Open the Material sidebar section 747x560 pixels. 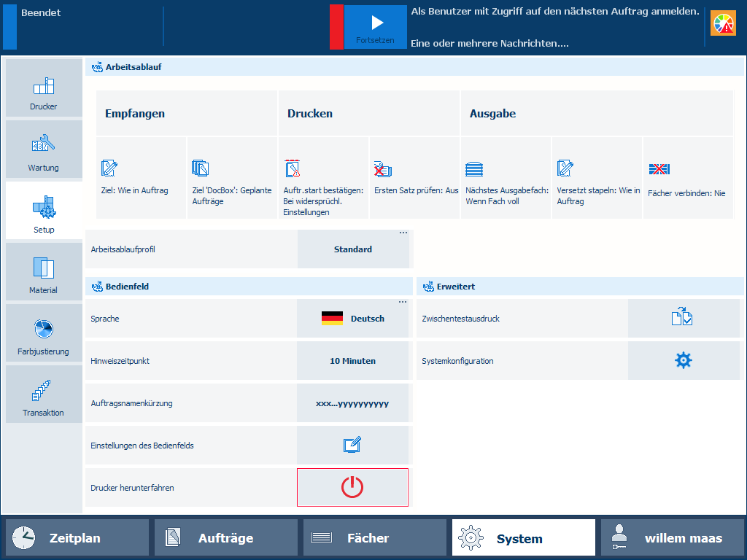click(44, 272)
